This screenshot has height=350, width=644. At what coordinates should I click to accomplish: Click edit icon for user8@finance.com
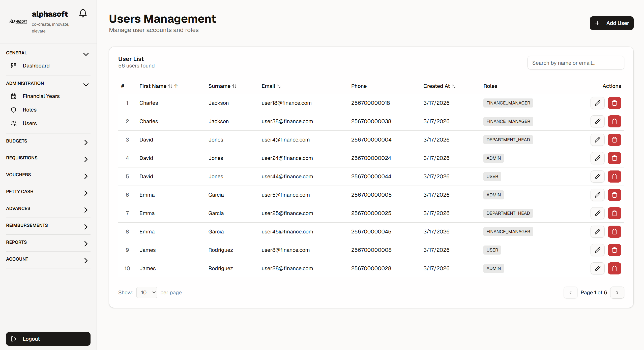pyautogui.click(x=597, y=250)
